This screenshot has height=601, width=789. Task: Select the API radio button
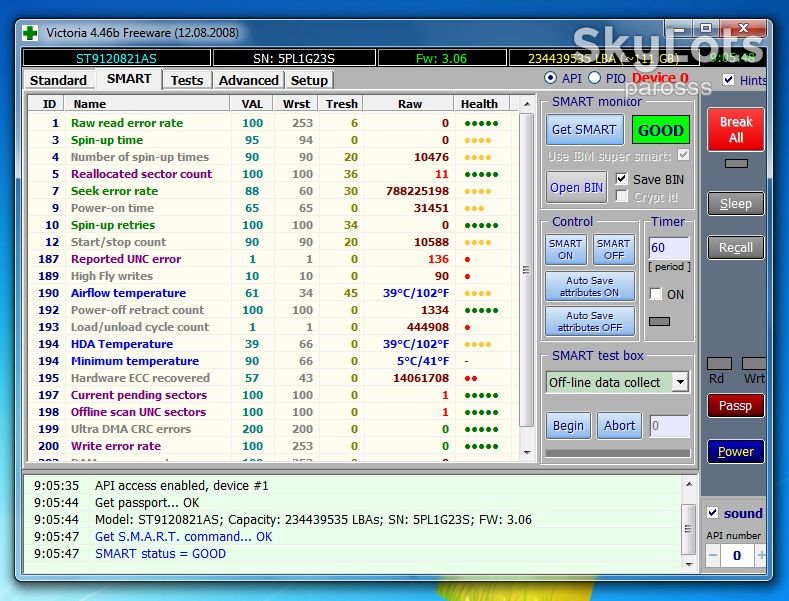pos(550,78)
